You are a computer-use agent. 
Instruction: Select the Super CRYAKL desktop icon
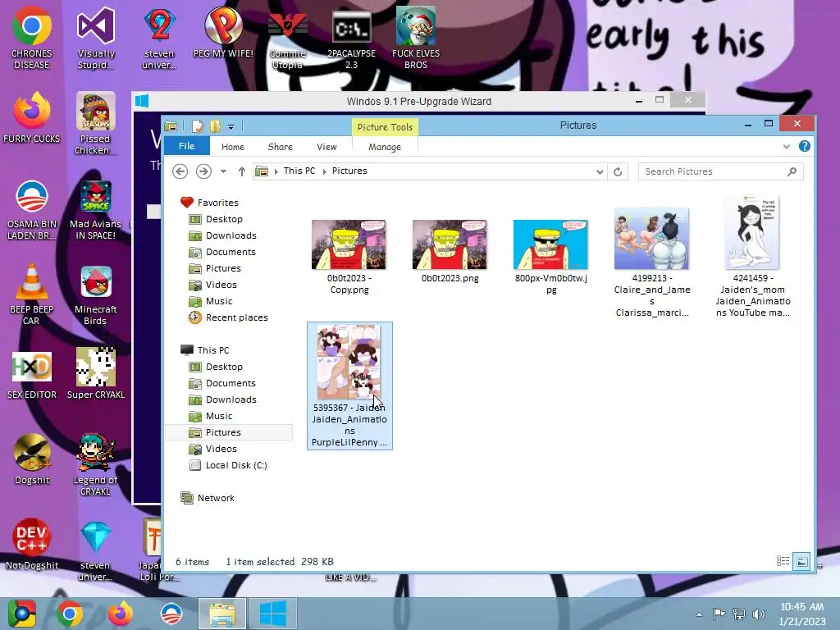click(x=96, y=373)
